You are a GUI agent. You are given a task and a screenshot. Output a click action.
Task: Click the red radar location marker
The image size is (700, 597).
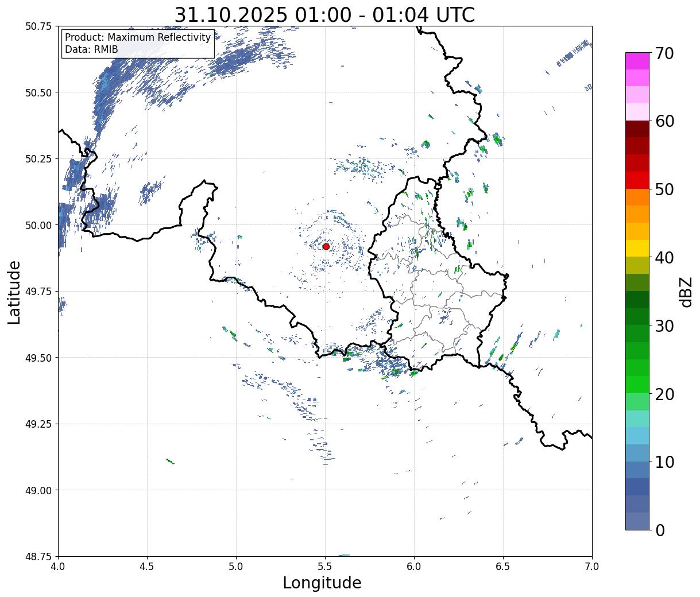tap(326, 246)
